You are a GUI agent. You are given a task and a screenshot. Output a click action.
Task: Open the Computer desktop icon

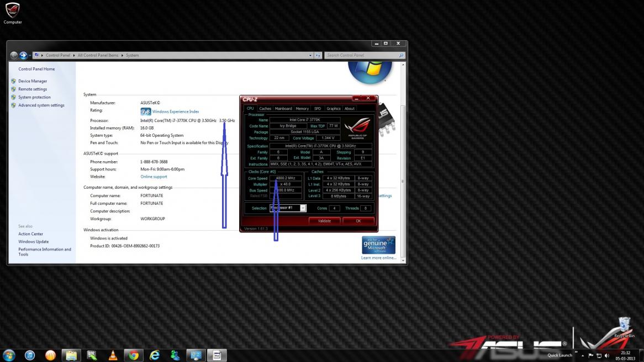coord(12,13)
